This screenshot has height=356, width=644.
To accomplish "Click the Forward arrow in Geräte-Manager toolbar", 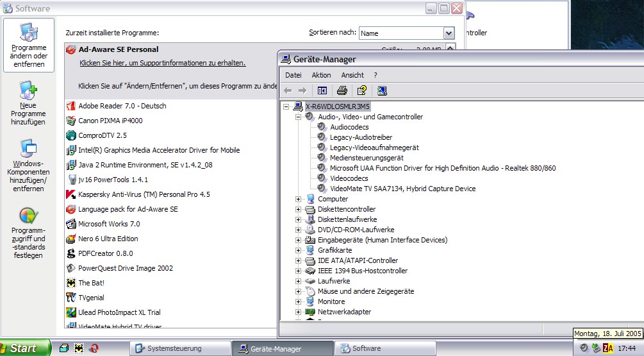I will click(302, 90).
